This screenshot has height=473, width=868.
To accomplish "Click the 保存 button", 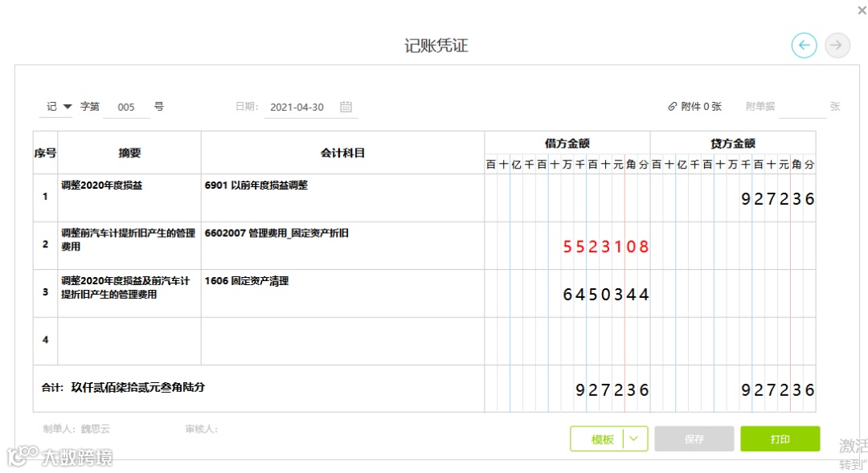I will click(694, 438).
